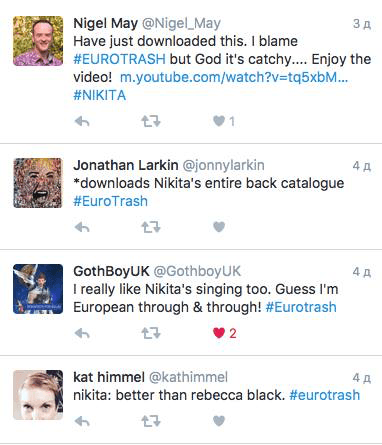This screenshot has width=382, height=445.
Task: Retweet Nigel May's tweet
Action: coord(151,121)
